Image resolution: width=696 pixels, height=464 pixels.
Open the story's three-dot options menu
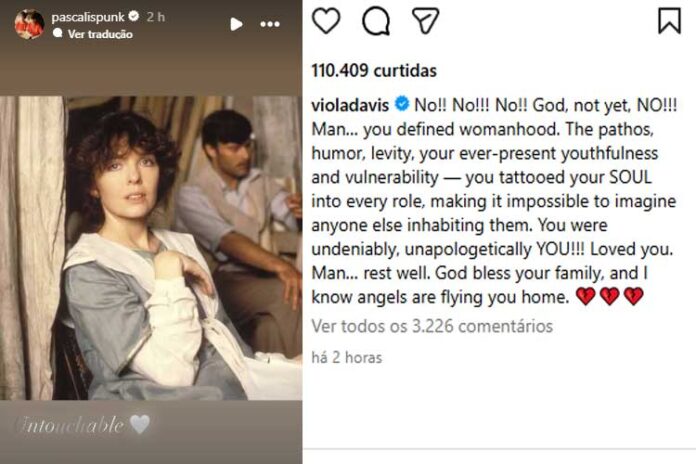pyautogui.click(x=270, y=24)
